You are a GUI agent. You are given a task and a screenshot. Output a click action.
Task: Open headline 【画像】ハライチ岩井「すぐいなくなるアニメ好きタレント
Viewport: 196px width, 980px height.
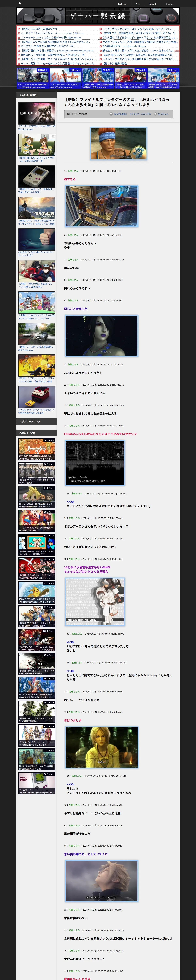59,59
